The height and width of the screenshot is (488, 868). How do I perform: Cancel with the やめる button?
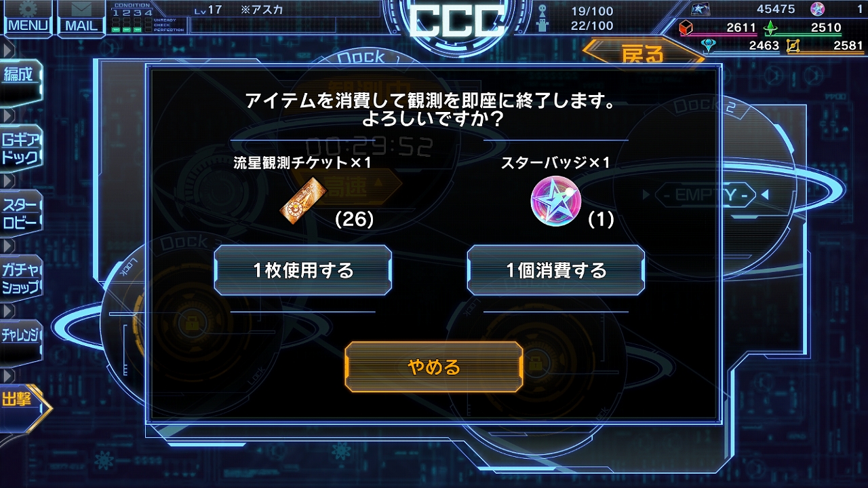(434, 367)
